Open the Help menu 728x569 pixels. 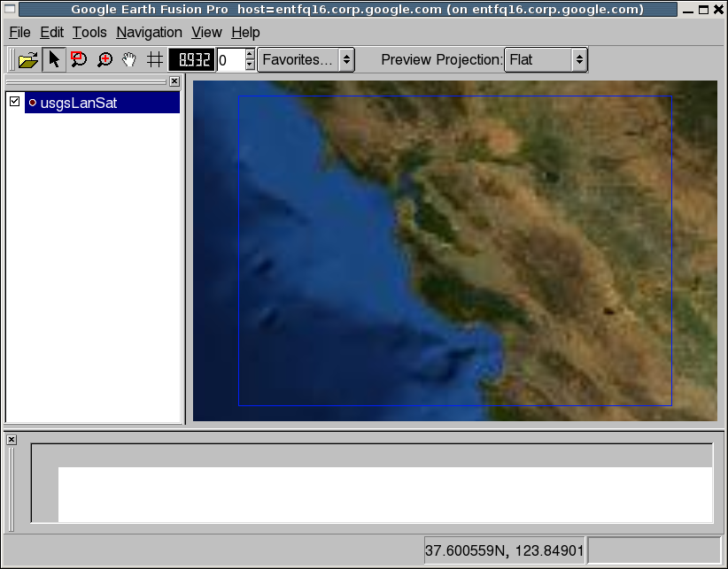point(246,32)
